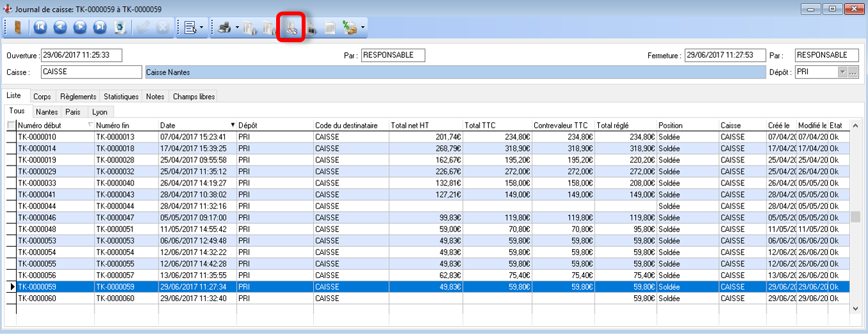Screen dimensions: 868x335
Task: Click the exit door icon in toolbar
Action: coord(17,27)
